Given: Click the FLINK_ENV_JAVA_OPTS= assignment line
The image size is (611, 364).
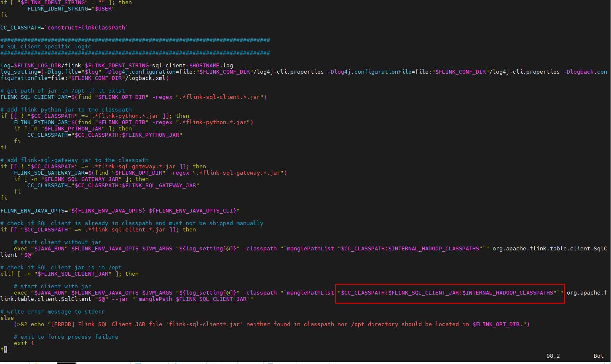Looking at the screenshot, I should pyautogui.click(x=120, y=210).
